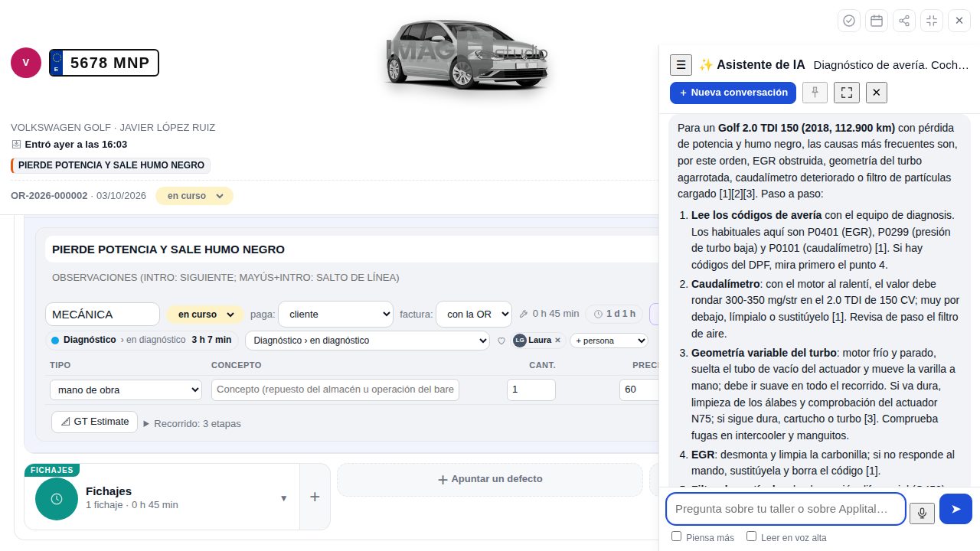Click the price field showing 60

click(639, 390)
